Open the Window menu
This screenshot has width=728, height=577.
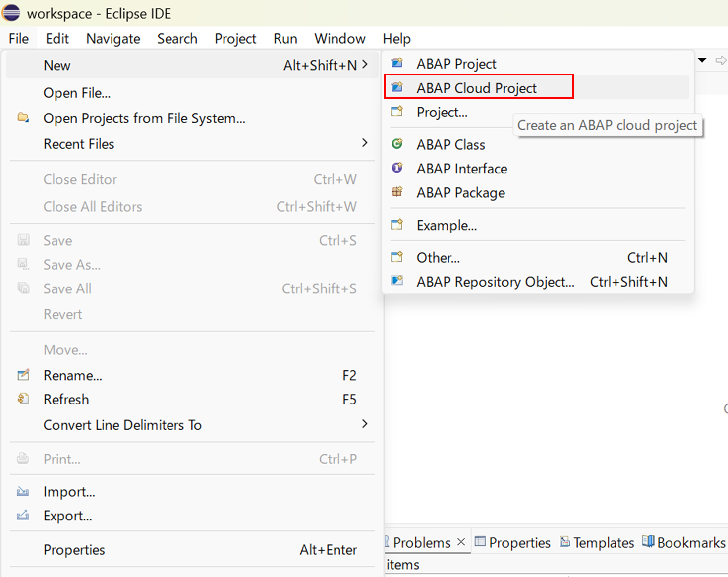click(x=339, y=38)
